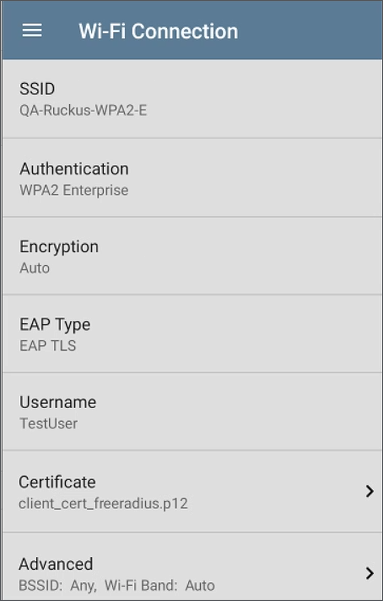
Task: Tap the BSSID Any, Wi-Fi Band Auto summary
Action: coord(117,585)
